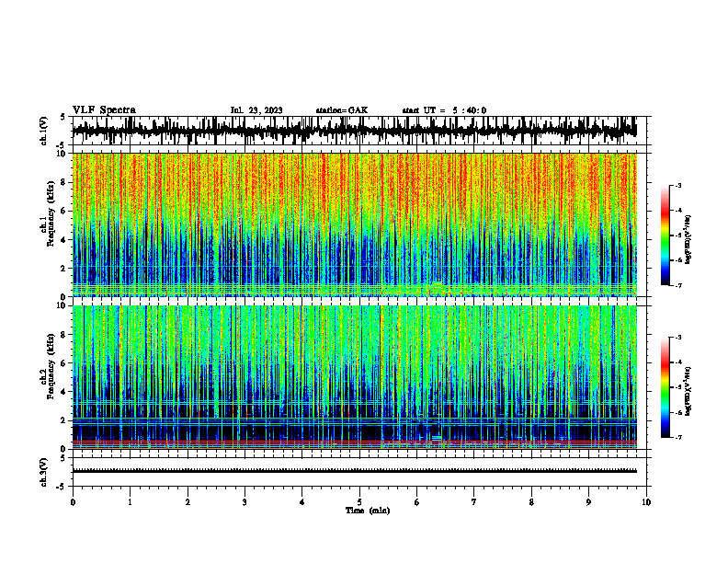Screen dimensions: 728x563
Task: Click time axis tick label "1"
Action: (x=130, y=502)
